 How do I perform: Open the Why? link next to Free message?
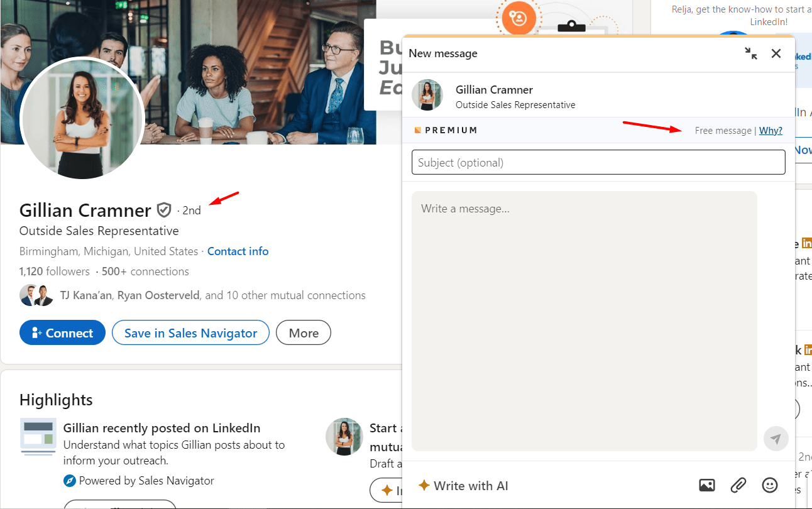[x=771, y=131]
